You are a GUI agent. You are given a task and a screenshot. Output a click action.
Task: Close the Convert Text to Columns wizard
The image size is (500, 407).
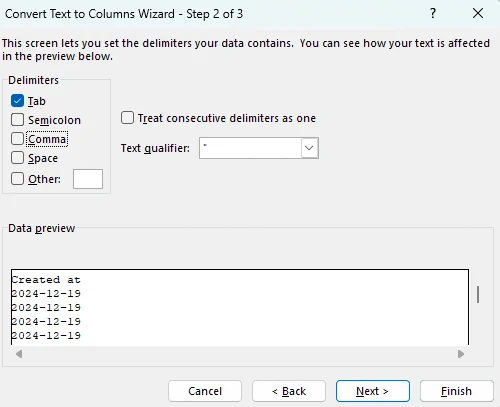[478, 14]
